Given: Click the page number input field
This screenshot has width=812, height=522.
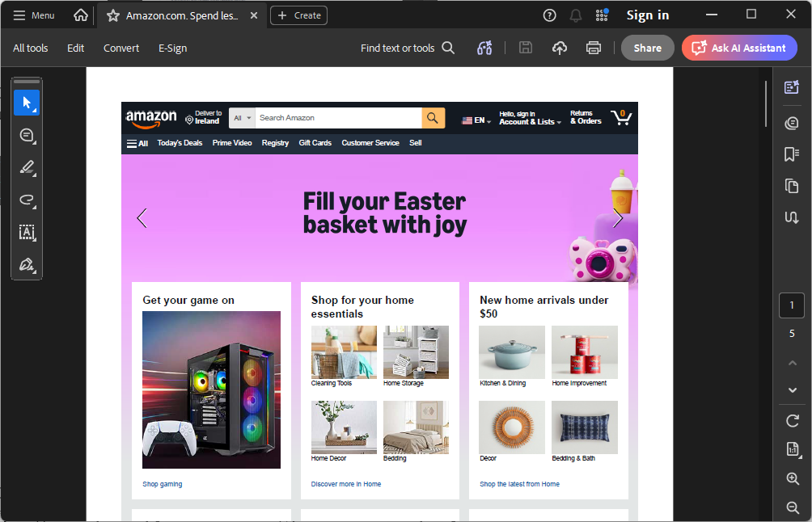Looking at the screenshot, I should [791, 305].
